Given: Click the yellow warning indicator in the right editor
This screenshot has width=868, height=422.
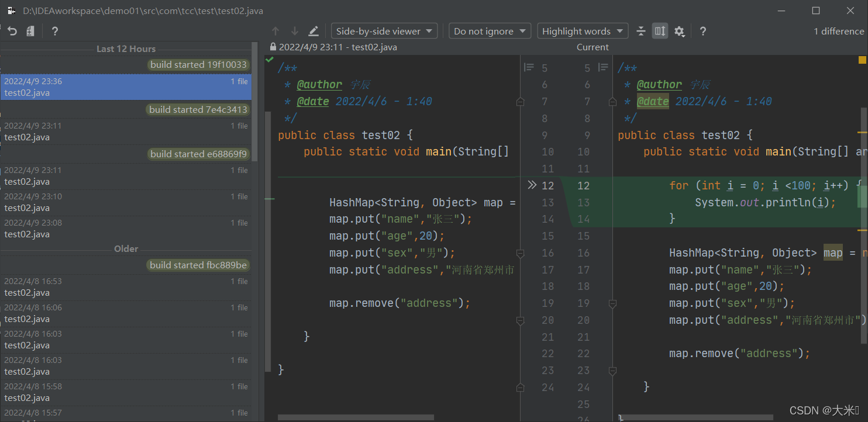Looking at the screenshot, I should pyautogui.click(x=862, y=60).
